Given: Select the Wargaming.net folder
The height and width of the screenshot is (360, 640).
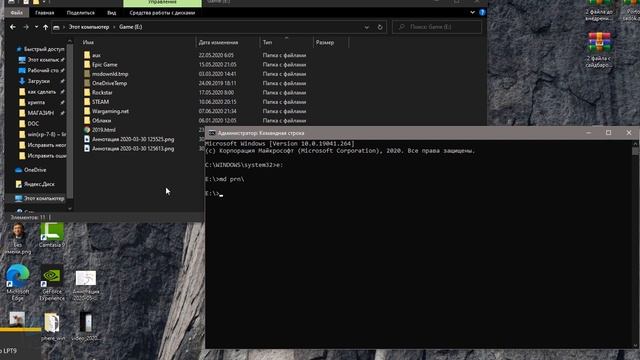Looking at the screenshot, I should [x=110, y=111].
